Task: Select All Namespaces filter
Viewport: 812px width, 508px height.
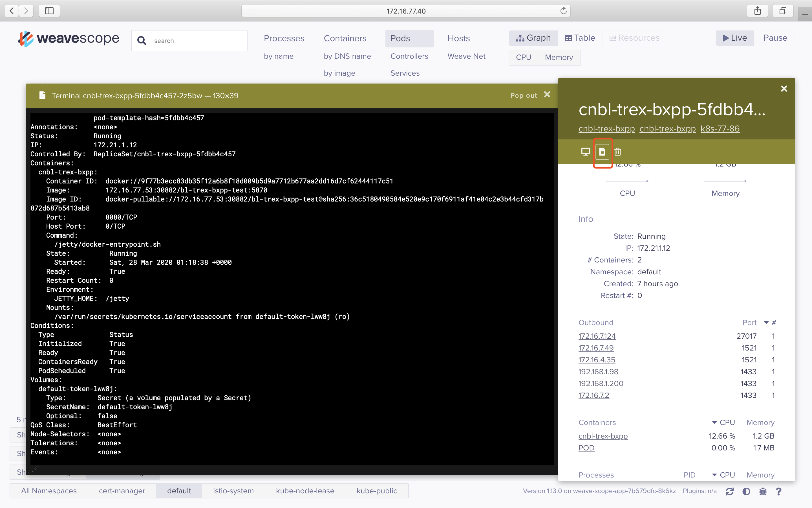Action: coord(49,491)
